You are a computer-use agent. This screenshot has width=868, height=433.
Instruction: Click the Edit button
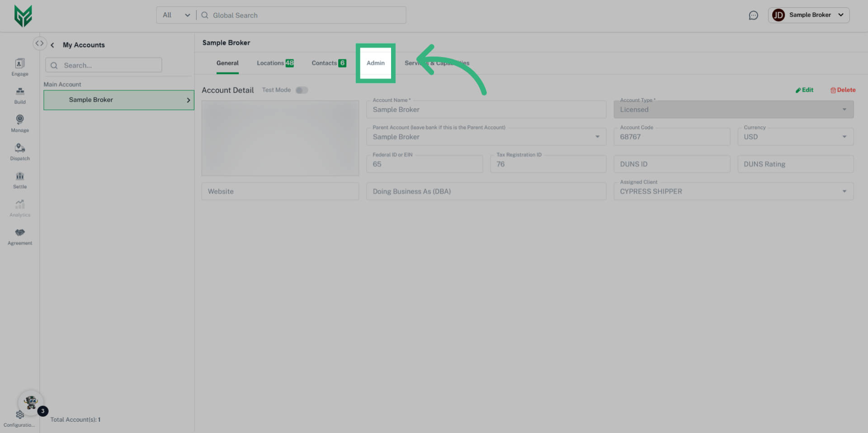pyautogui.click(x=804, y=90)
